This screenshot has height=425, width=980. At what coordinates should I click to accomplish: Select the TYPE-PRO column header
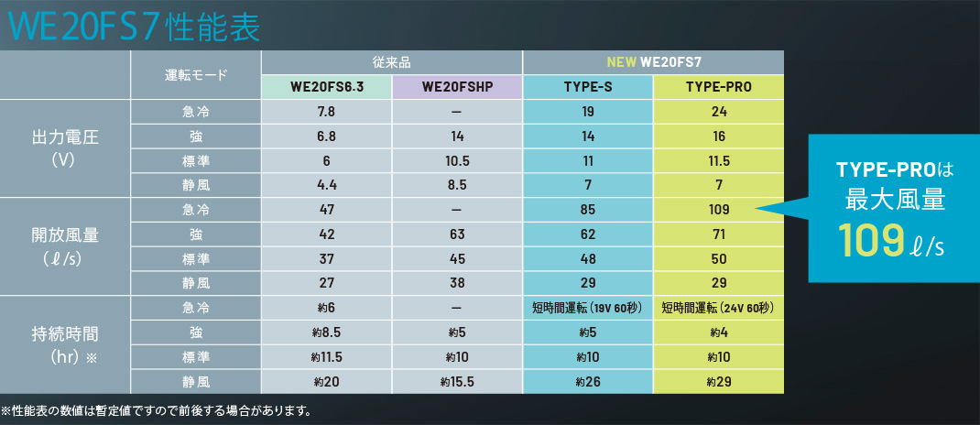pyautogui.click(x=719, y=88)
